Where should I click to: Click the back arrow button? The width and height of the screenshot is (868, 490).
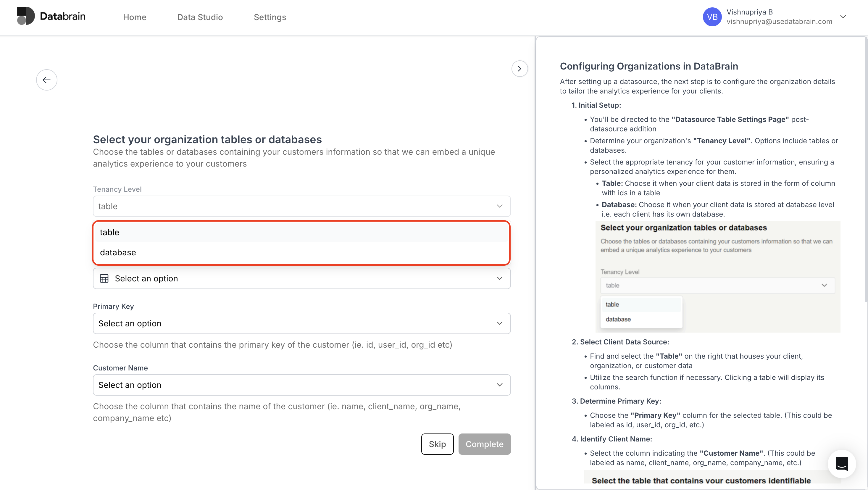pos(46,80)
